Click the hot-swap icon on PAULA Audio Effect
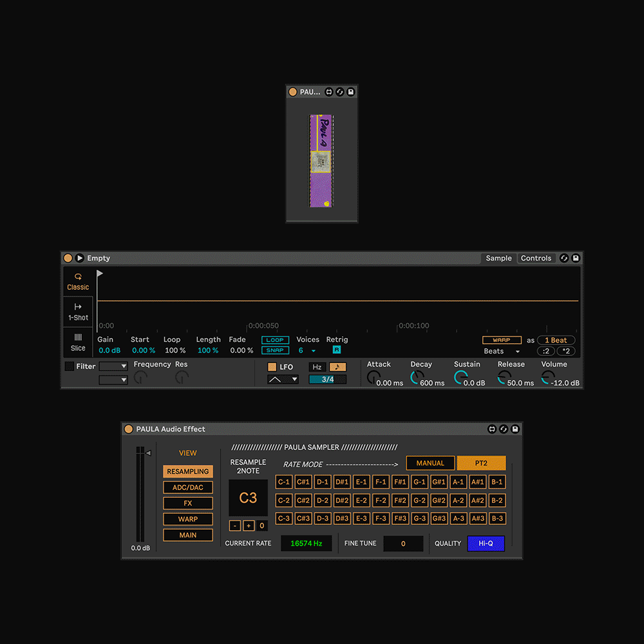This screenshot has width=644, height=644. click(x=504, y=429)
